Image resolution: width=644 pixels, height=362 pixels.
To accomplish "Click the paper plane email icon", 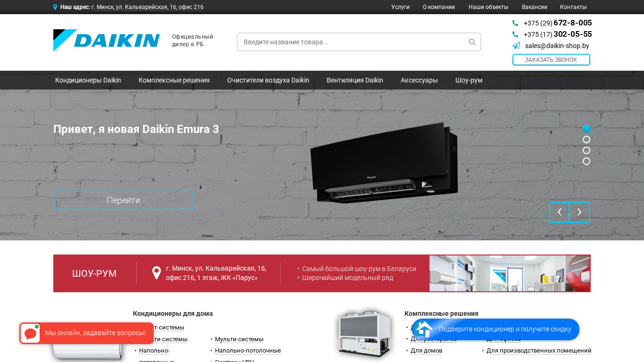I will click(516, 46).
